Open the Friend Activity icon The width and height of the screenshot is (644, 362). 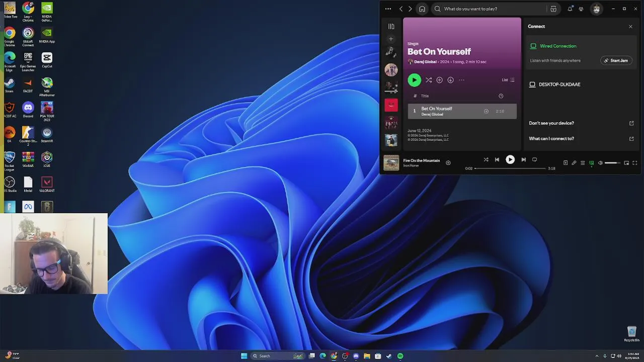581,9
